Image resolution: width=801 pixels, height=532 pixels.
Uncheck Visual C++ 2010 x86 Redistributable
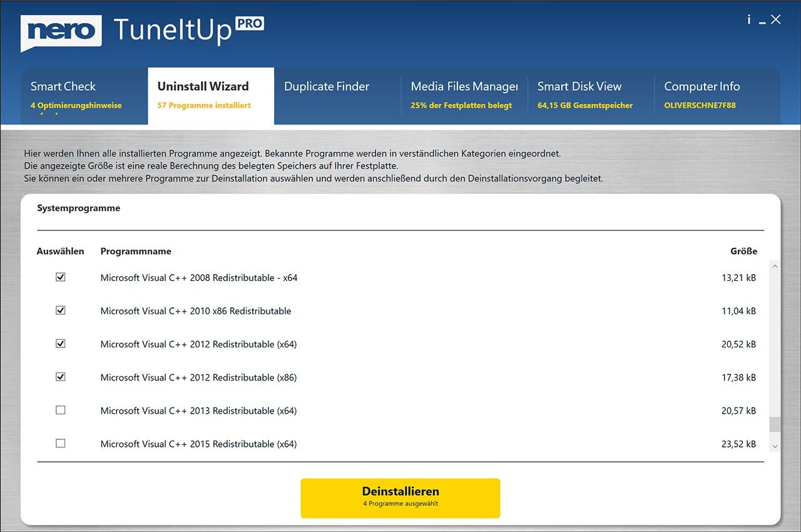tap(61, 310)
